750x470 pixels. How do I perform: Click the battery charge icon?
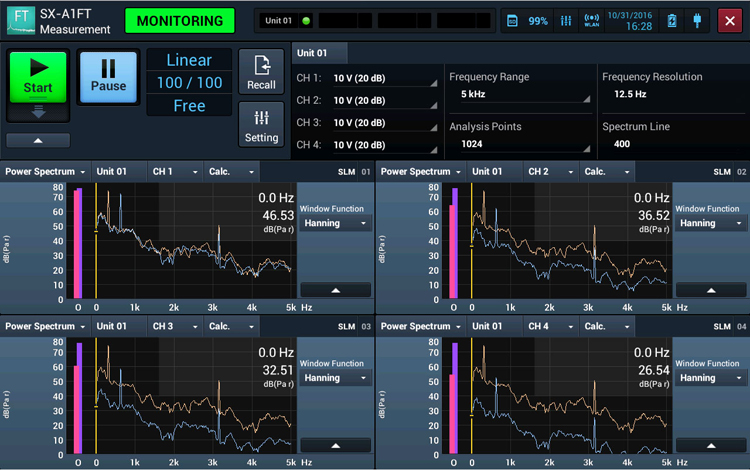[x=670, y=21]
